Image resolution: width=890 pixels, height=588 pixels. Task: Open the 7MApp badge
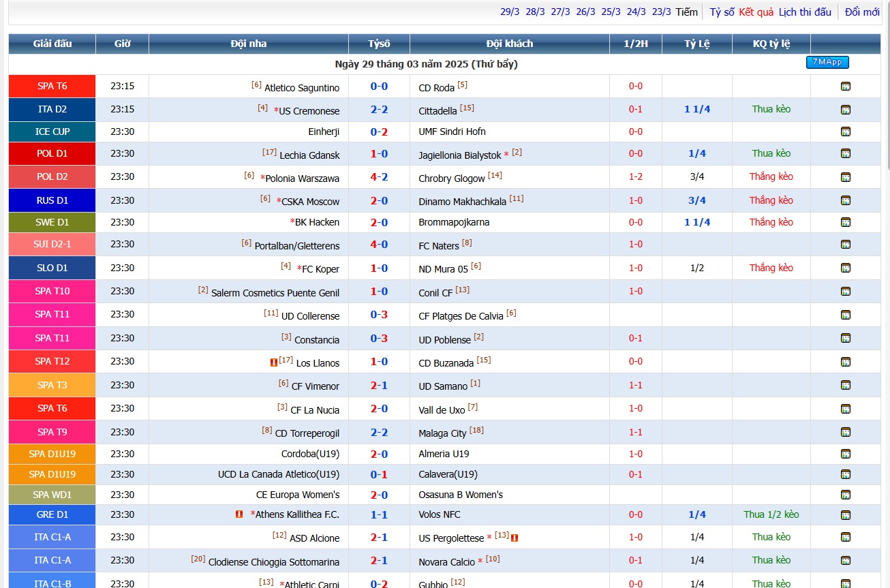point(827,62)
